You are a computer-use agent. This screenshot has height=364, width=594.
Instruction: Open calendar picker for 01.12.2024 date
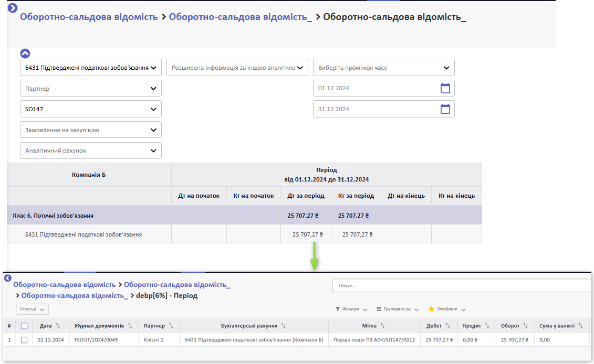click(445, 88)
